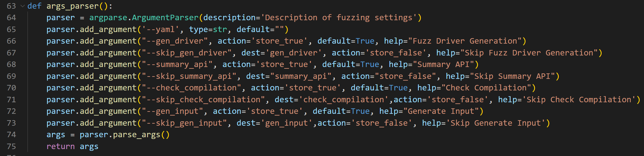Screen dimensions: 644x156
Task: Click the '--yaml' argument string
Action: [x=161, y=29]
